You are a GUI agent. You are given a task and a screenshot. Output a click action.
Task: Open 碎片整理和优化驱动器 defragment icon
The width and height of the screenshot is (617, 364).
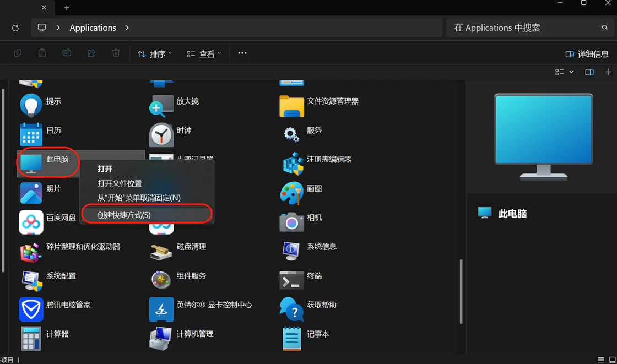coord(31,252)
